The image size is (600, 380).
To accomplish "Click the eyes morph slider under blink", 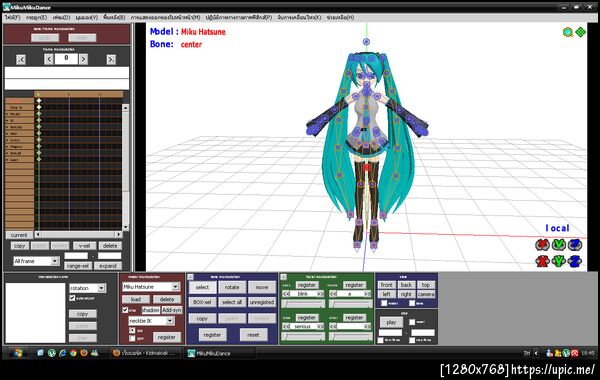I will tap(303, 304).
